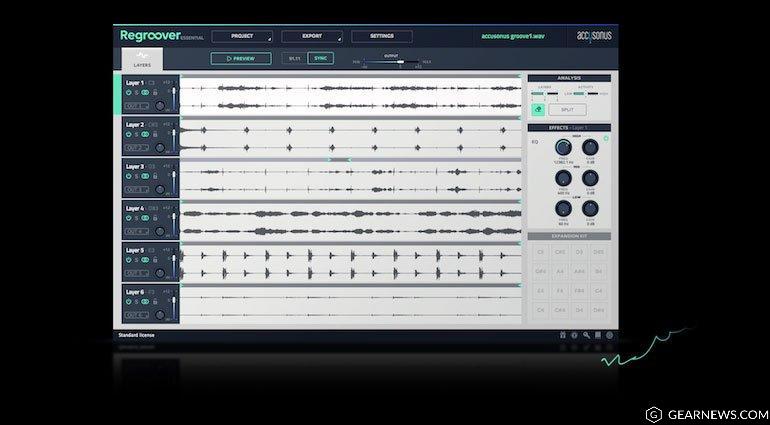Select the Layer 6 waveform lane
This screenshot has width=770, height=425.
[351, 306]
